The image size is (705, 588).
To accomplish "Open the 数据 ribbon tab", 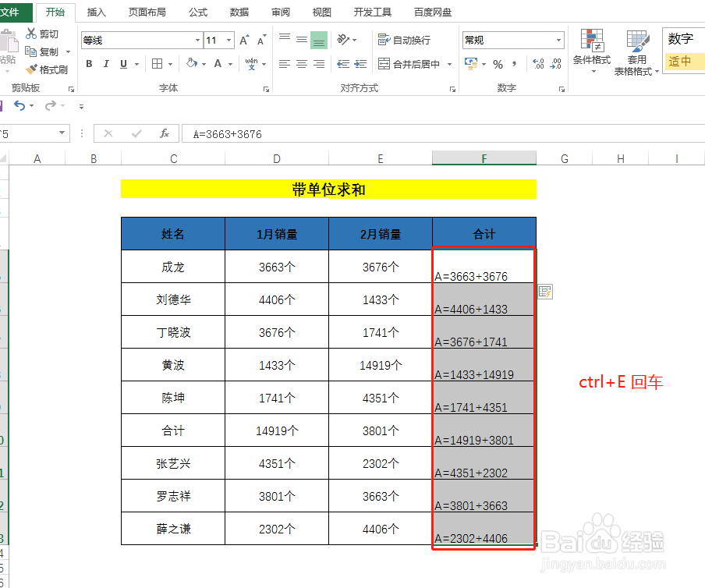I will tap(239, 12).
